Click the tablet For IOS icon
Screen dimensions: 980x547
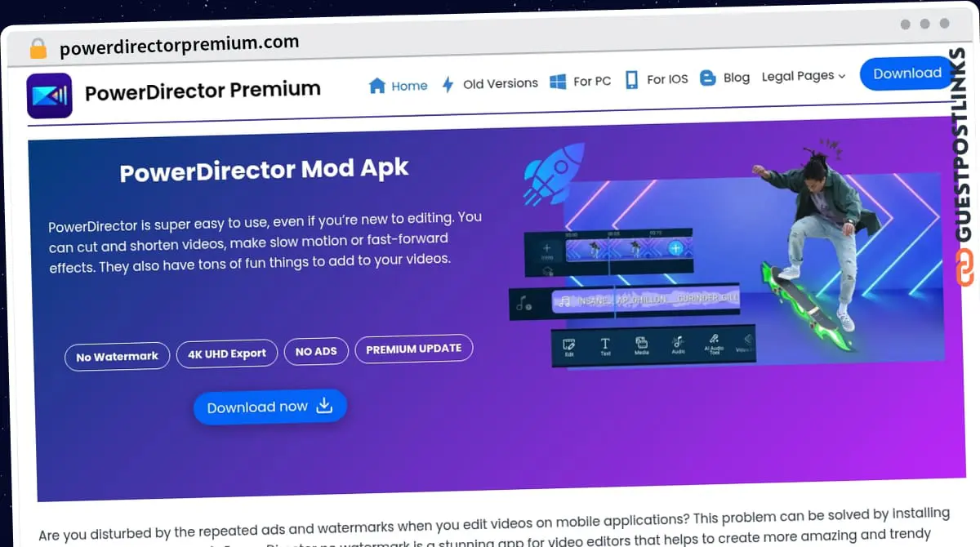point(631,80)
